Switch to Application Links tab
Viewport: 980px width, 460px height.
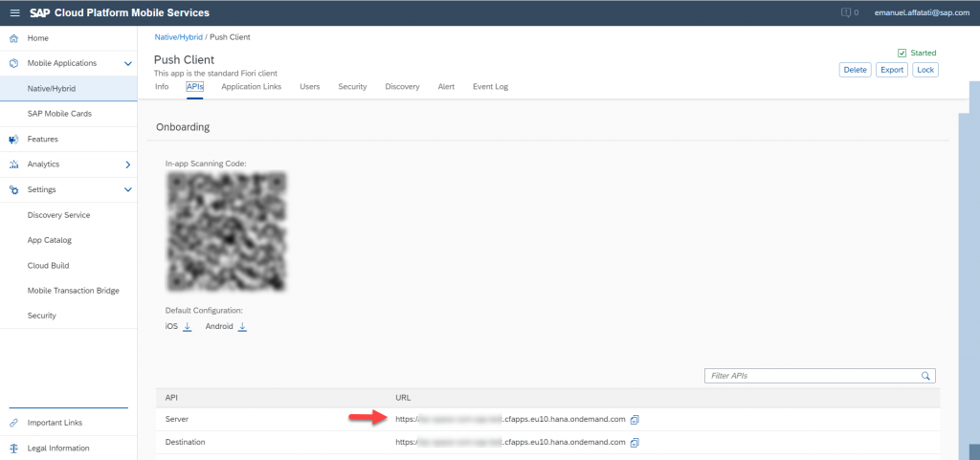[252, 87]
